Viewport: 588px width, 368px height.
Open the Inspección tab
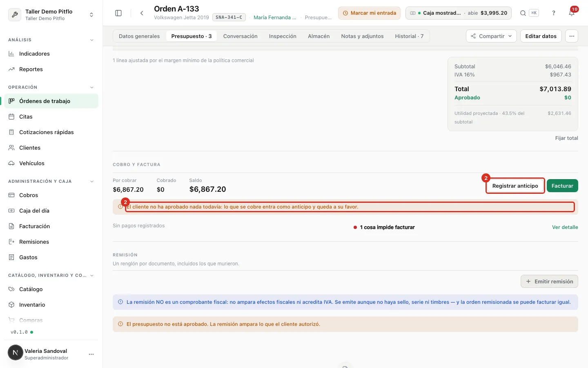[x=283, y=36]
